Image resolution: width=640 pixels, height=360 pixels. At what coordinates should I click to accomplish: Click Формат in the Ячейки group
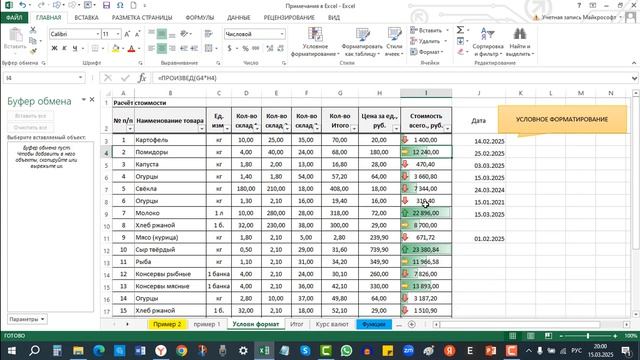[x=427, y=52]
